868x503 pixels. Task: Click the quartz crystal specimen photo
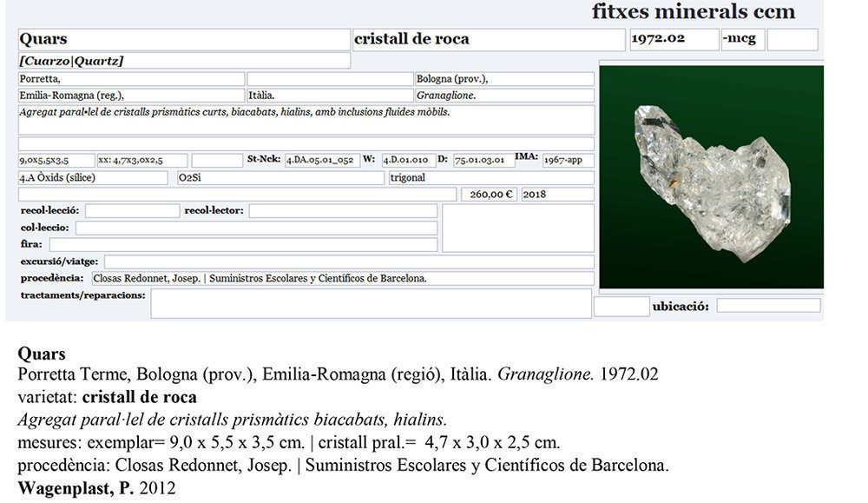tap(712, 176)
